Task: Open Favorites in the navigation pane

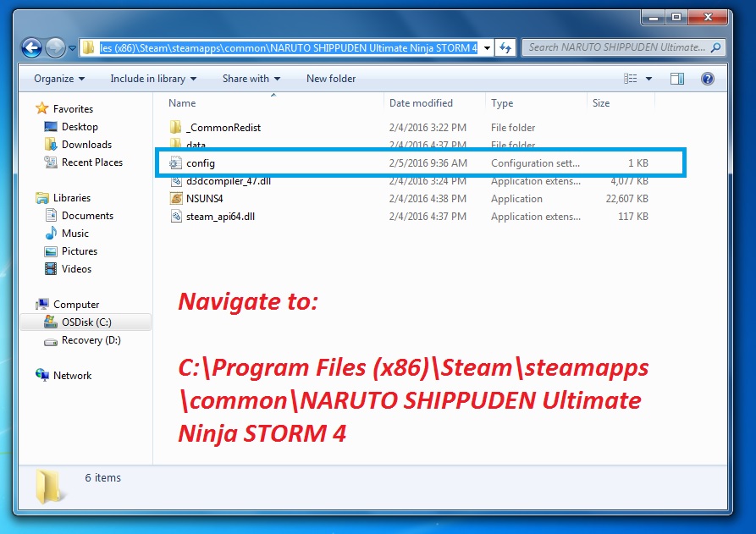Action: pos(74,109)
